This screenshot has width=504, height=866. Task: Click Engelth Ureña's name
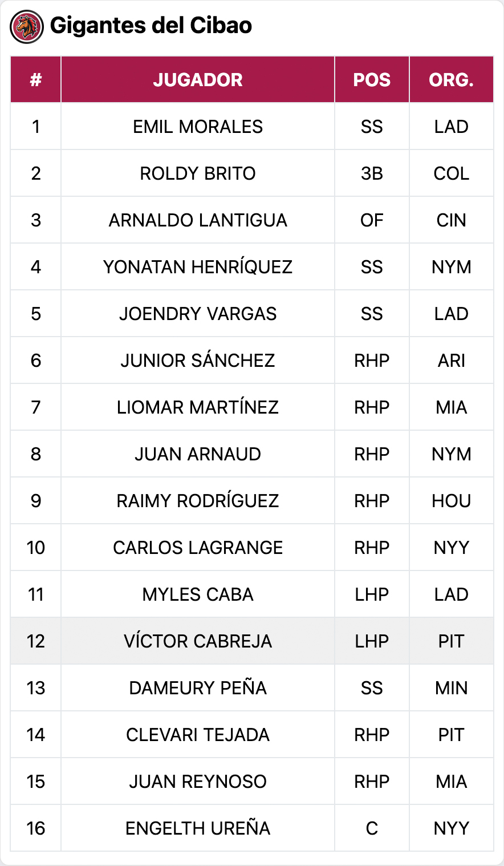point(197,828)
